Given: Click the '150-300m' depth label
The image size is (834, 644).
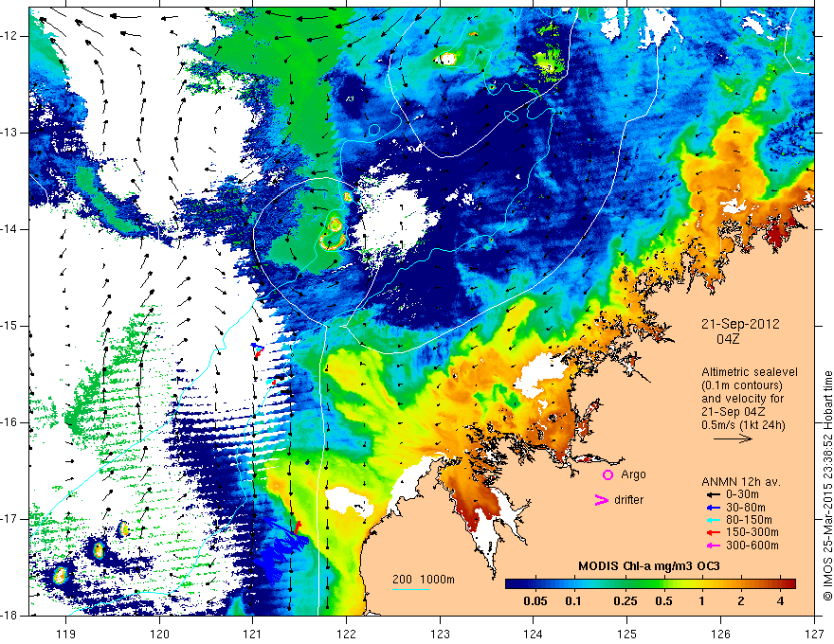Looking at the screenshot, I should point(752,532).
